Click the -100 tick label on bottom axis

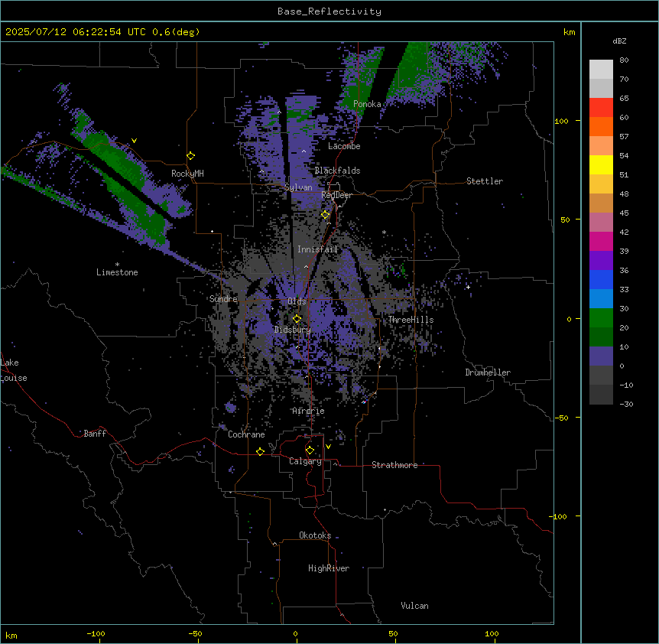(96, 633)
